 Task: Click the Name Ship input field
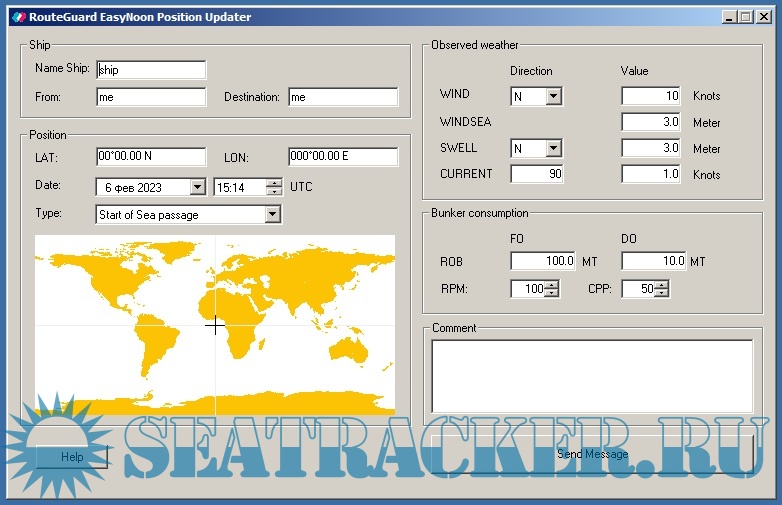[x=151, y=70]
